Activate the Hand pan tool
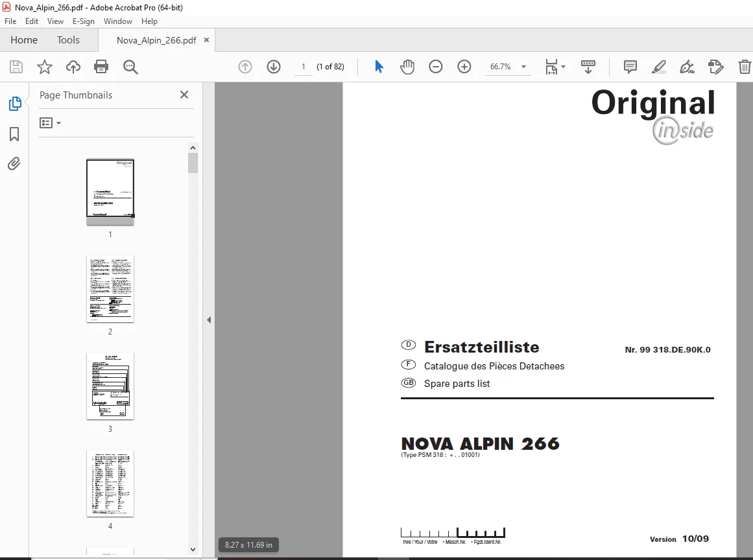This screenshot has height=560, width=753. (407, 67)
